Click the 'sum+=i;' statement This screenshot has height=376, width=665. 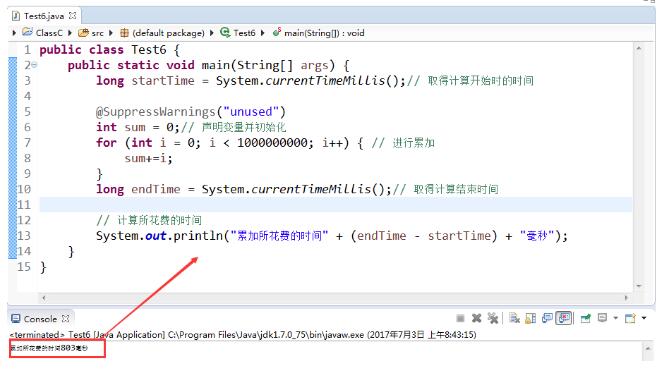[148, 159]
